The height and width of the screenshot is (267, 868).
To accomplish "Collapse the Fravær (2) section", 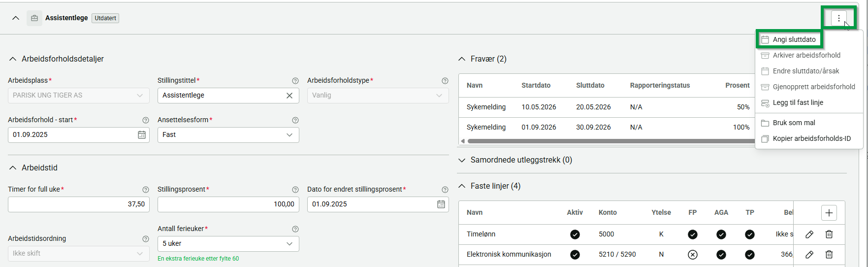I will pyautogui.click(x=462, y=59).
